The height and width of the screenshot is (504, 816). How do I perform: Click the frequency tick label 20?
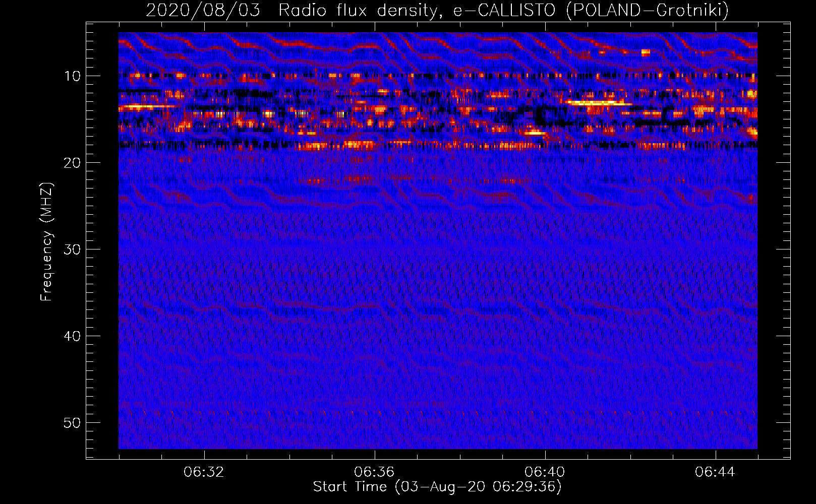(73, 163)
